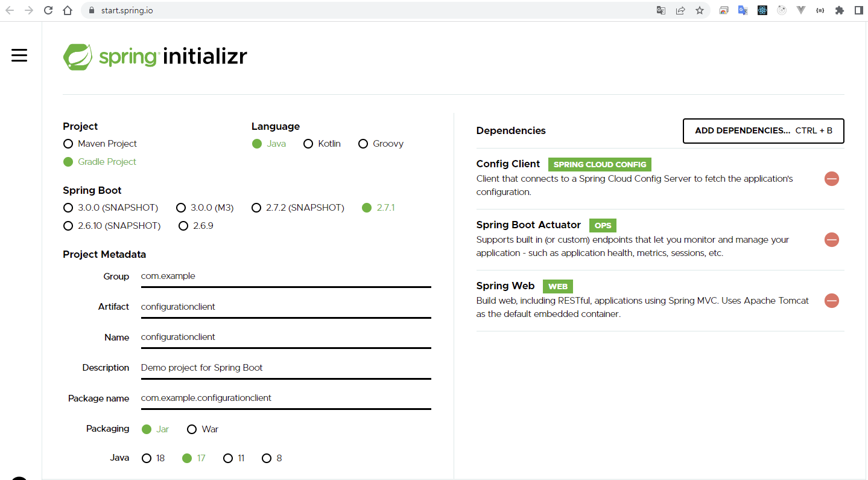Click the OPS tag label
Screen dimensions: 868x480
603,225
